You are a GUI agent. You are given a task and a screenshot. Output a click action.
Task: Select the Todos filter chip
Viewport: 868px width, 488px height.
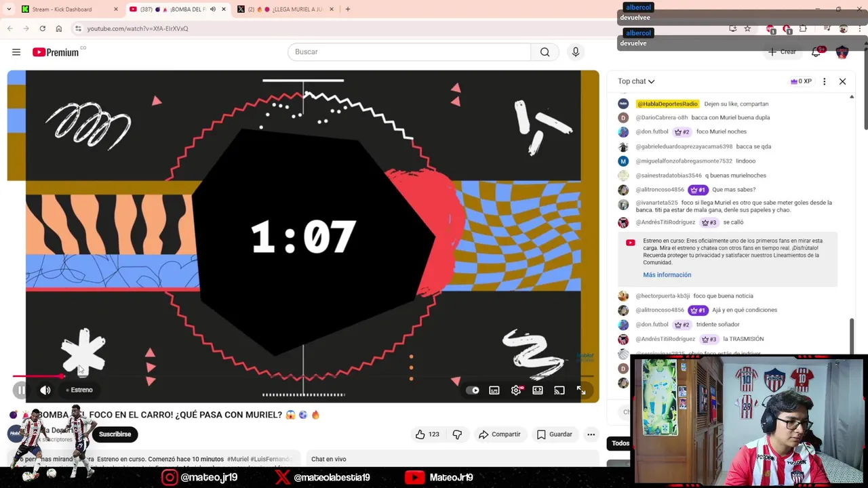pos(620,443)
